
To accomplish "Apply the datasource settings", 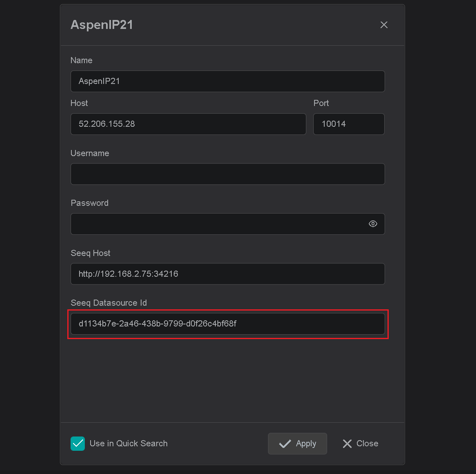I will click(297, 443).
